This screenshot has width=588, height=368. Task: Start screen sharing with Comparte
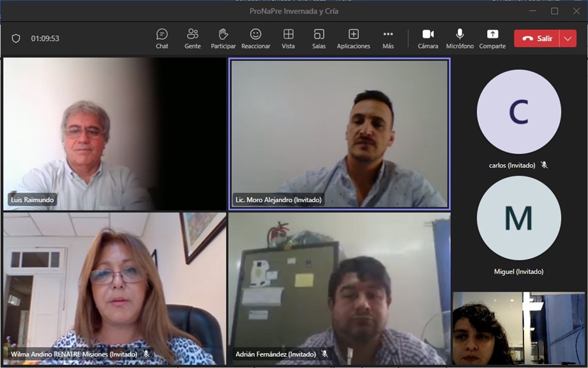point(492,38)
